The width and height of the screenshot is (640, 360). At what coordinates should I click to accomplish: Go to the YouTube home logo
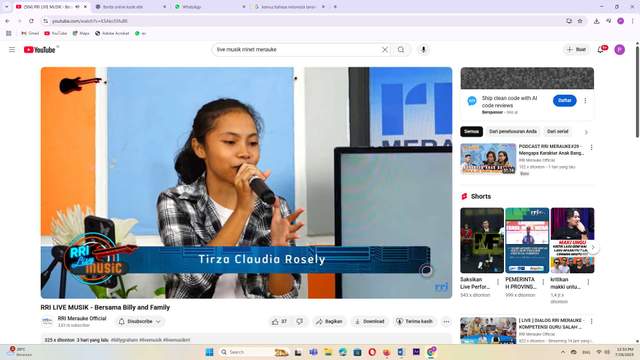click(x=40, y=50)
